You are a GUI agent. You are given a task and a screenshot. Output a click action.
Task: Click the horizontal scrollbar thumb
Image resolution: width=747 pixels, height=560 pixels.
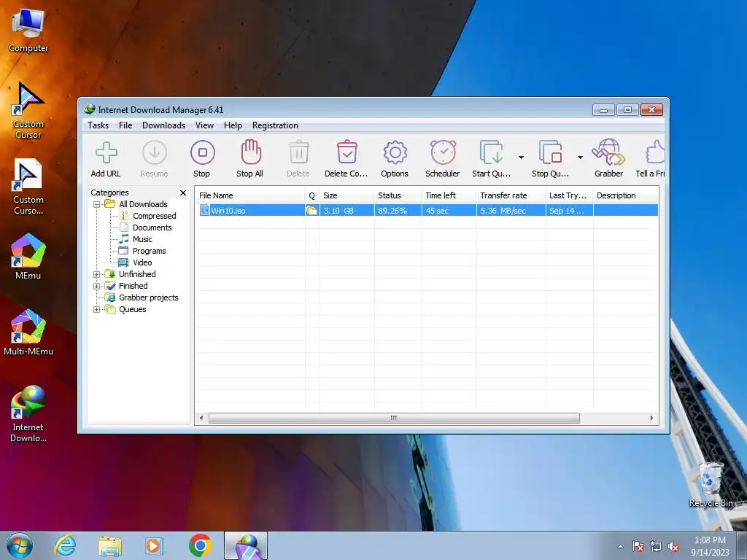pyautogui.click(x=394, y=418)
